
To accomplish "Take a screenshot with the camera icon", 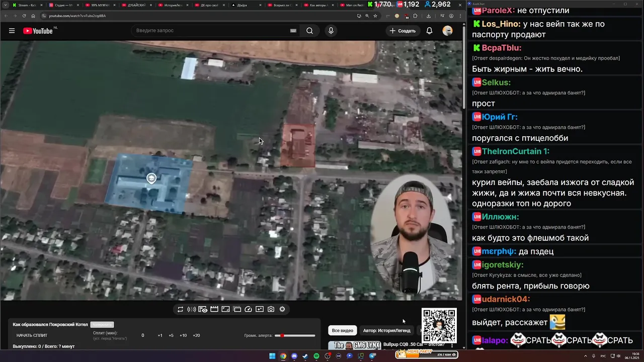I will (271, 309).
